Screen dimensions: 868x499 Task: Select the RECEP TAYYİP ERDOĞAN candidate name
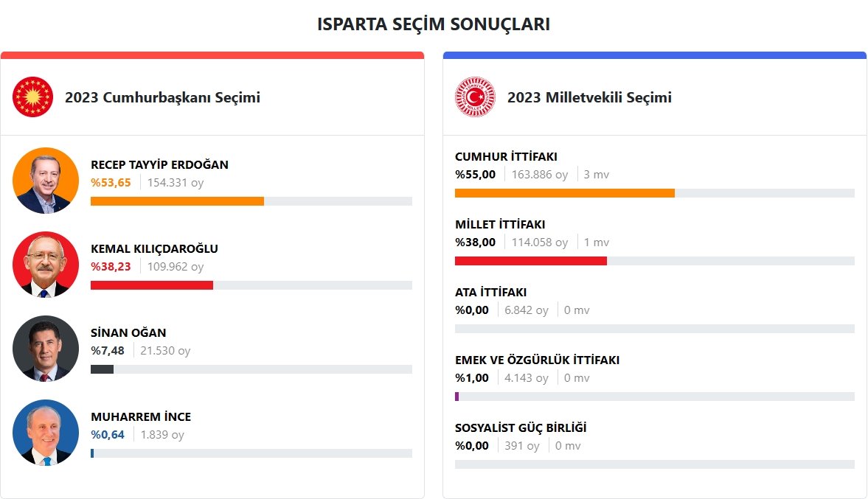click(x=159, y=164)
